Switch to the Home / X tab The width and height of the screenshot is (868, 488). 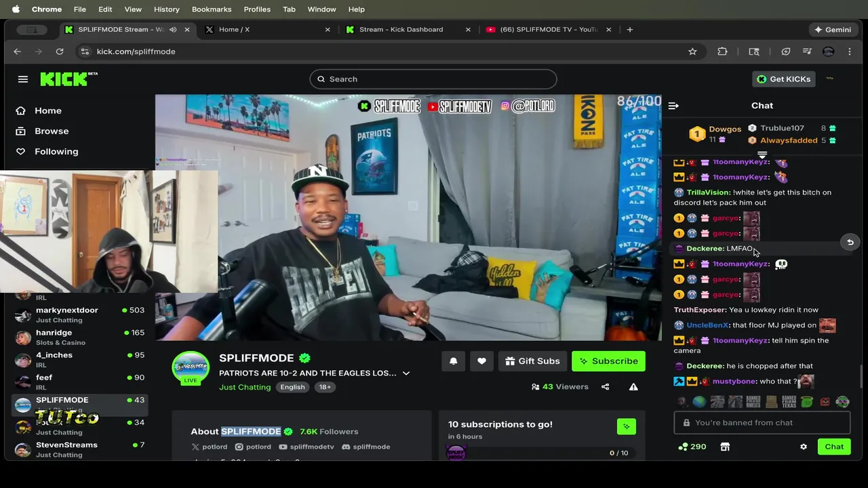(x=268, y=30)
